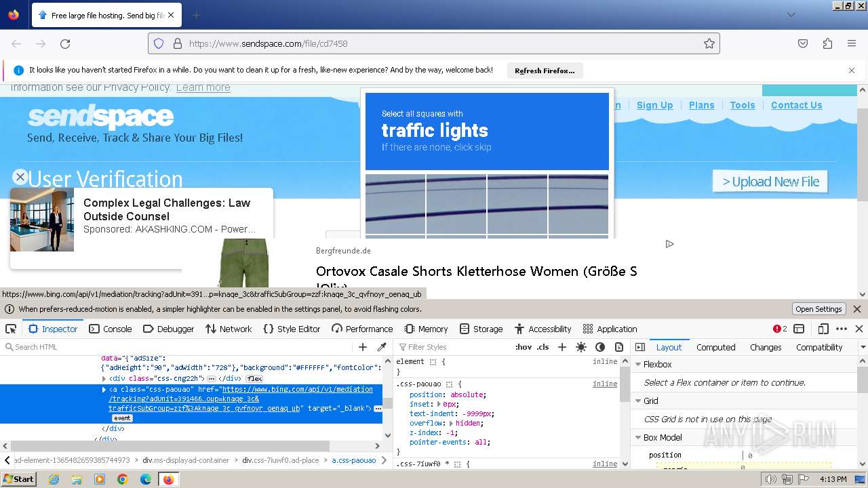Collapse the Box Model section
868x488 pixels.
click(638, 437)
